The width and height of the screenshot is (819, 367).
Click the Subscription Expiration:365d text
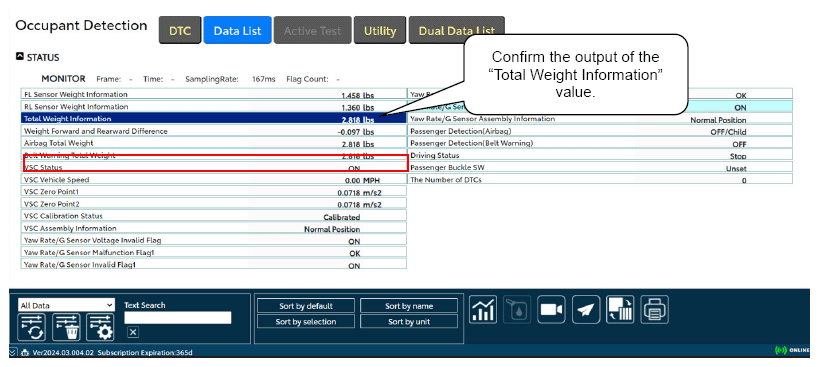click(145, 353)
